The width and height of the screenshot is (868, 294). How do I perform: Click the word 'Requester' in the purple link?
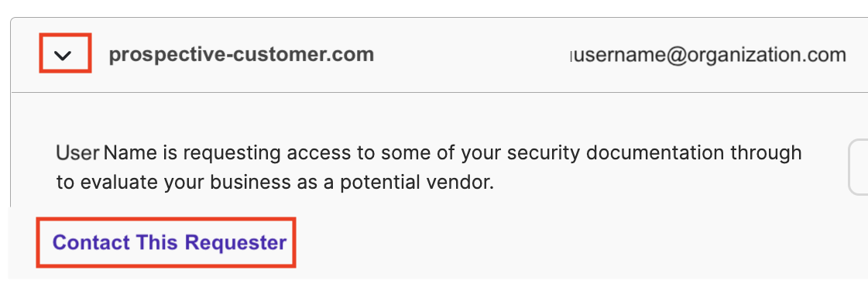236,243
